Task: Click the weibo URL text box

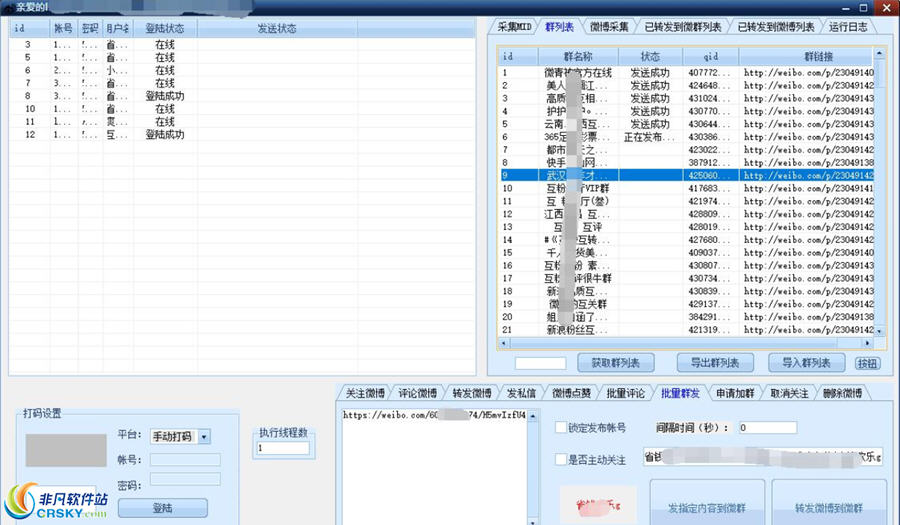Action: tap(435, 465)
